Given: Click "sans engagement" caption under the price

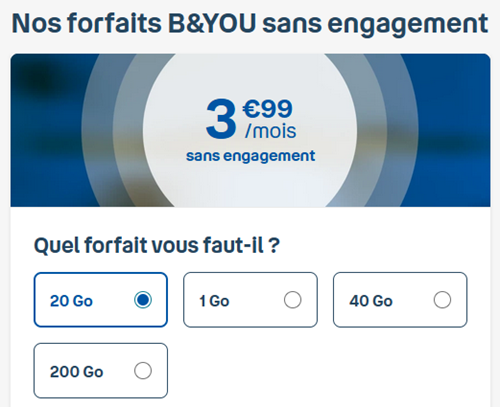Looking at the screenshot, I should coord(250,156).
